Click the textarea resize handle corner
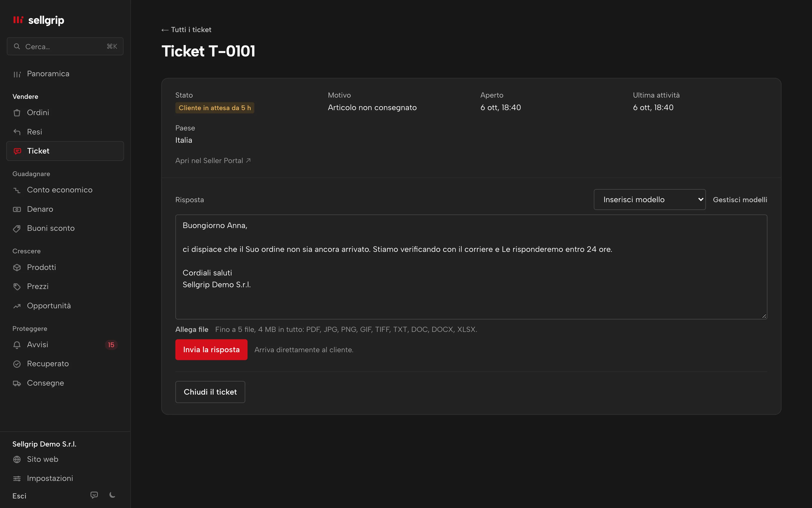The image size is (812, 508). pos(764,316)
